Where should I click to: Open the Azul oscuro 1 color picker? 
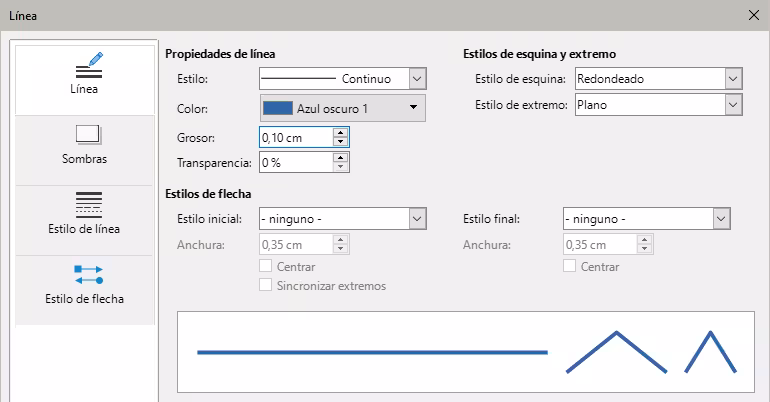[x=343, y=108]
